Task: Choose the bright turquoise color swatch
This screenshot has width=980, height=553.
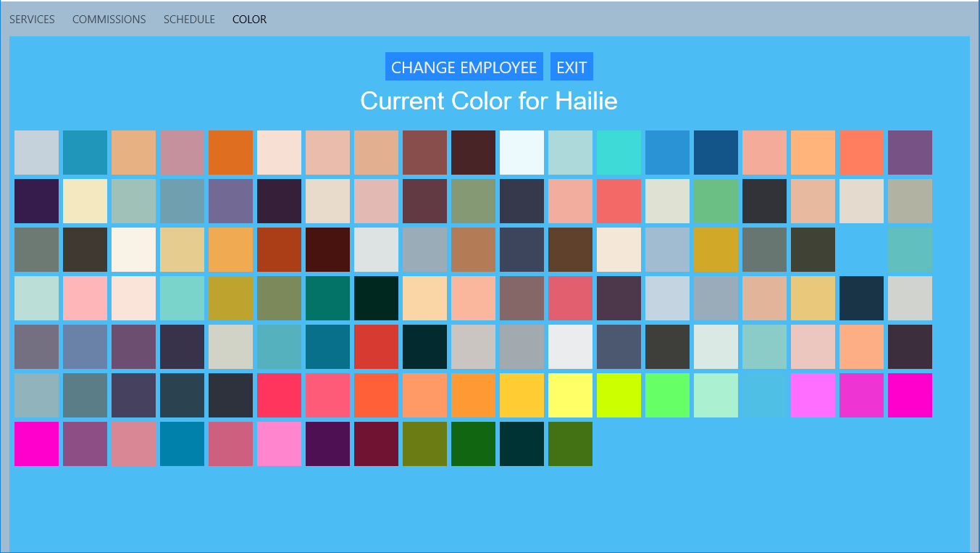Action: (619, 152)
